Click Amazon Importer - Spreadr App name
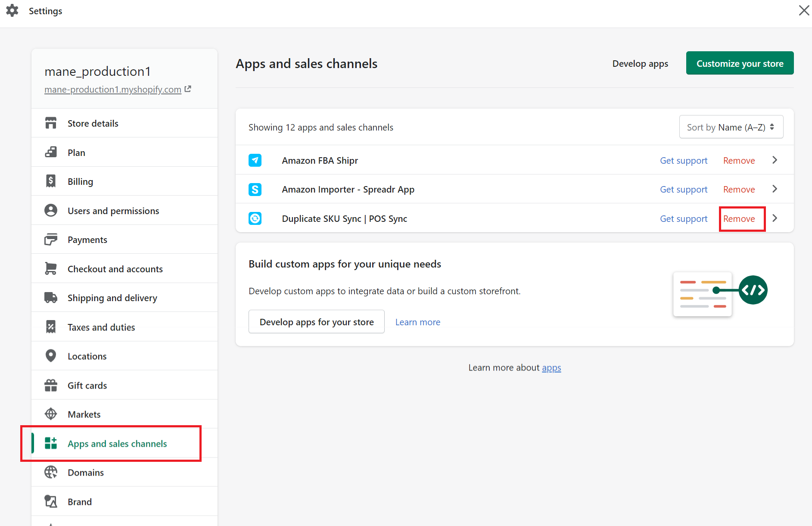The image size is (812, 526). click(348, 189)
